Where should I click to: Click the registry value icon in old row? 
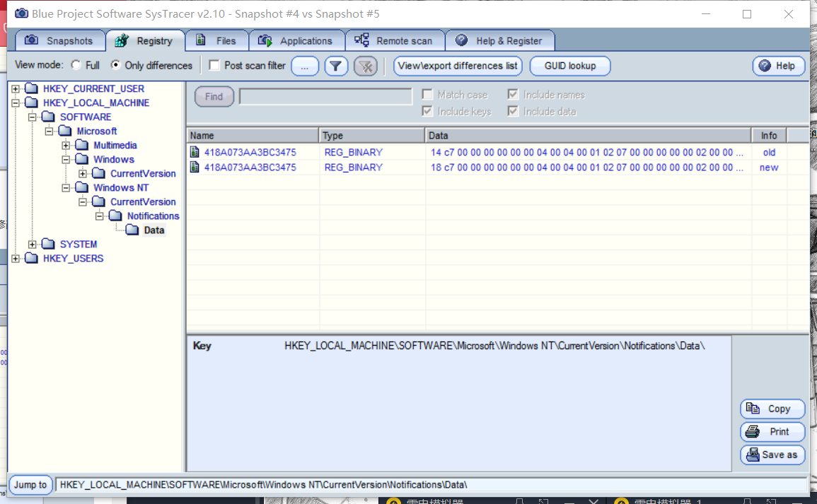tap(195, 152)
